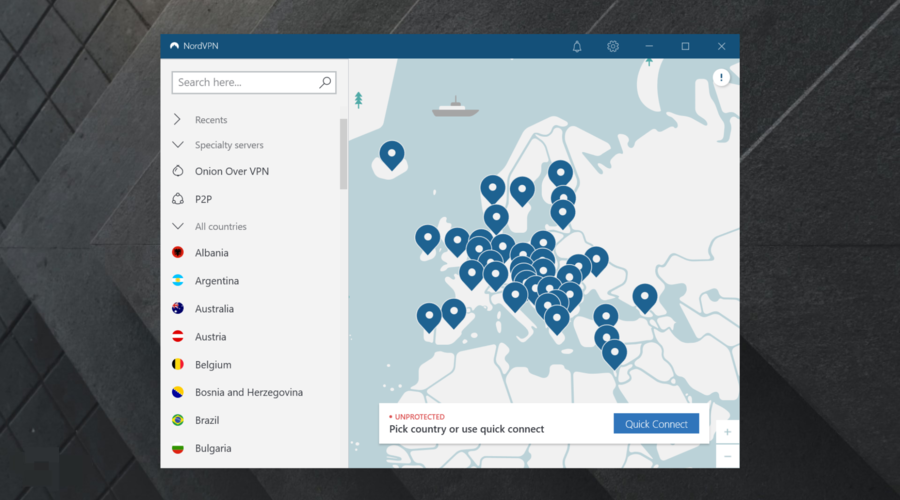Screen dimensions: 900x500
Task: Choose 'Argentina' in country list
Action: 217,281
